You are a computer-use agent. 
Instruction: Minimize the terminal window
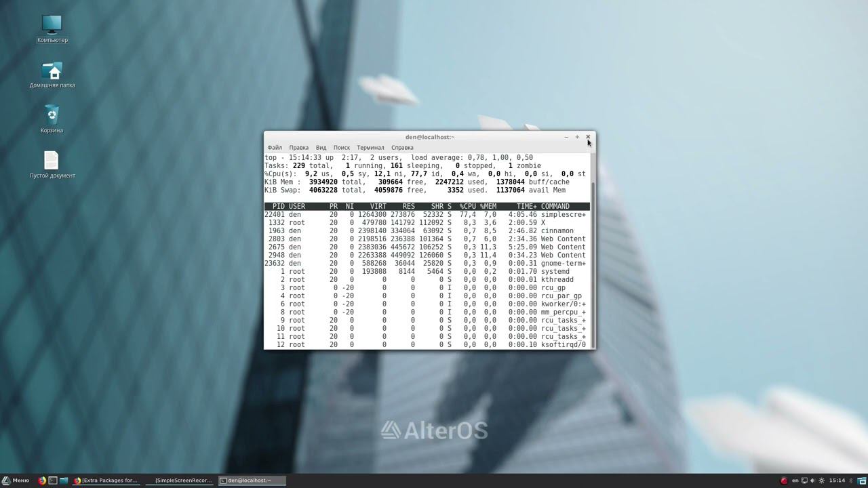pyautogui.click(x=566, y=137)
